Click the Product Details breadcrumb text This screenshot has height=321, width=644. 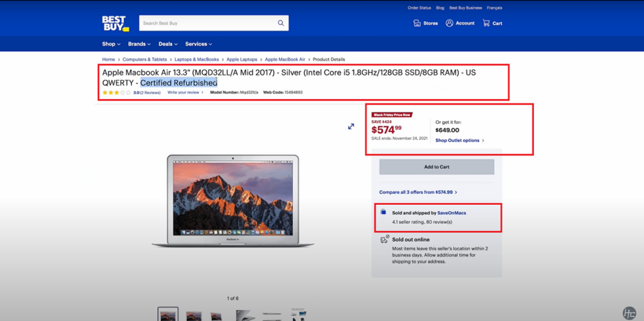pos(329,60)
